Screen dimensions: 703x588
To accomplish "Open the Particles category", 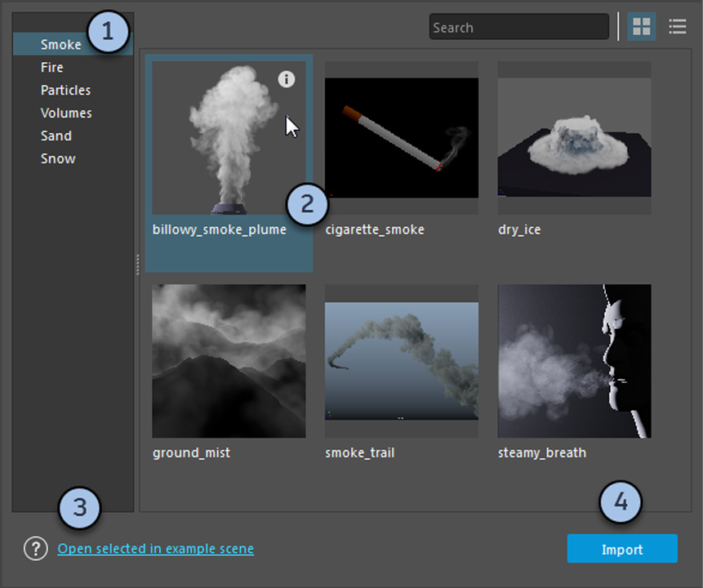I will [65, 91].
